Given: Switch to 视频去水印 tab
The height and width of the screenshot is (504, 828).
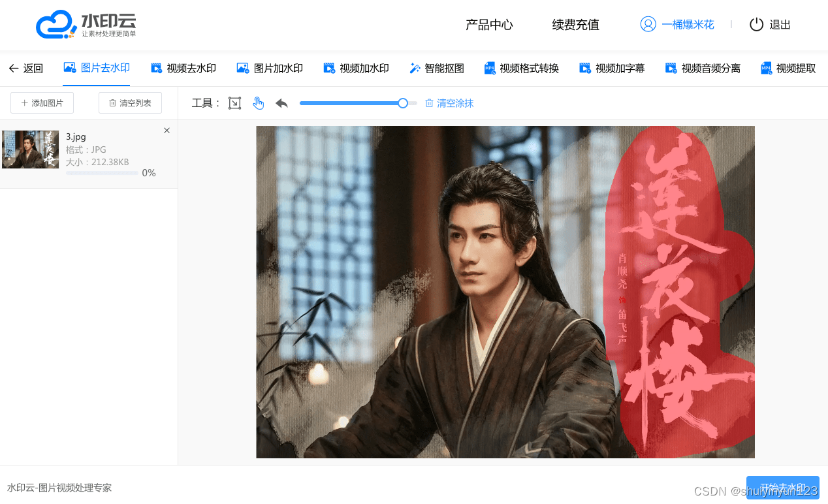Looking at the screenshot, I should [183, 68].
